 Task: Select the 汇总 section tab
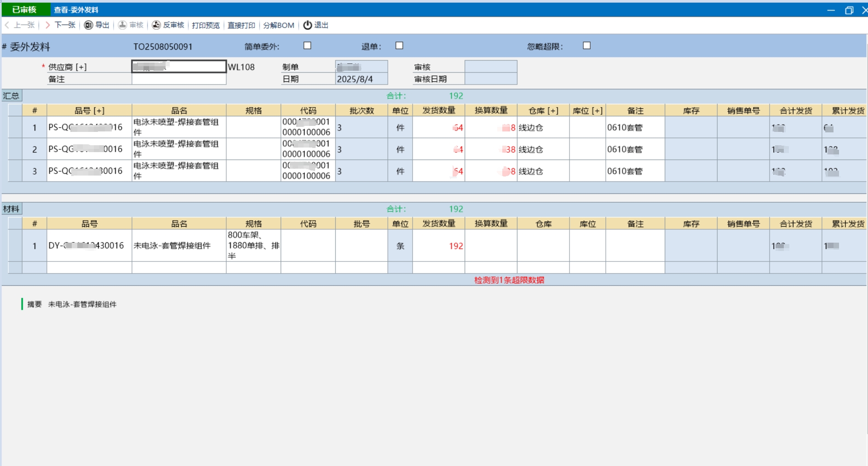point(11,96)
